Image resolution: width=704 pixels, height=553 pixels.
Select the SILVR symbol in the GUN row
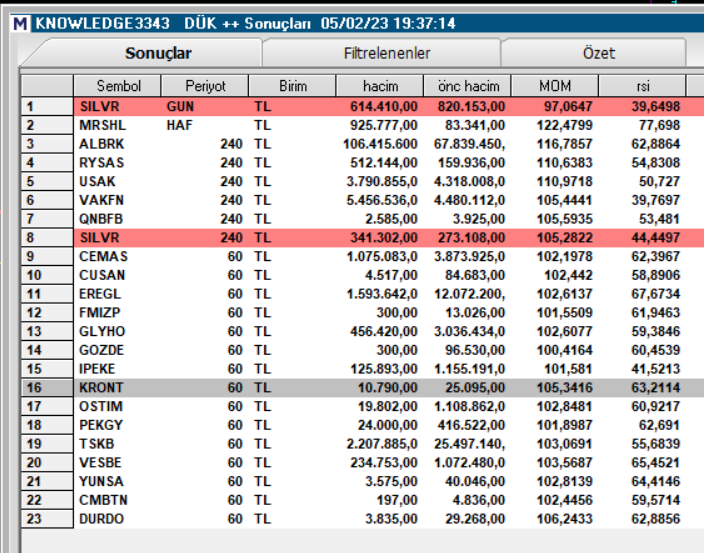(x=99, y=106)
